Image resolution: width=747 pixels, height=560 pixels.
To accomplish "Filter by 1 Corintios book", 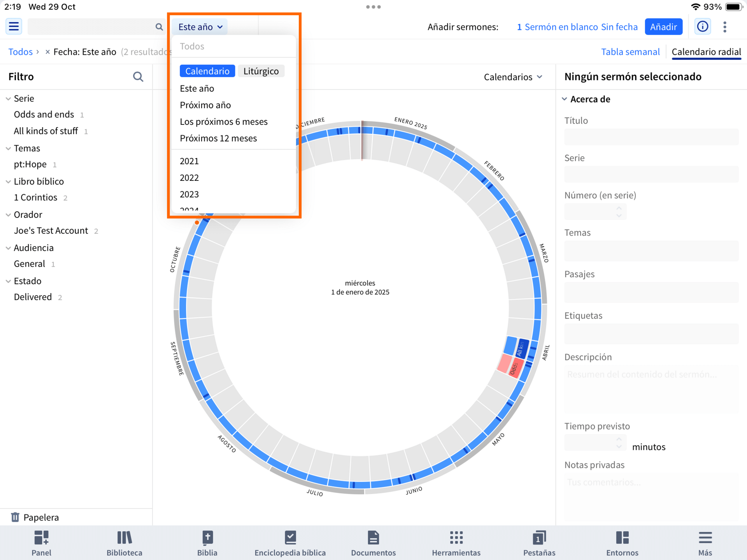I will (36, 198).
